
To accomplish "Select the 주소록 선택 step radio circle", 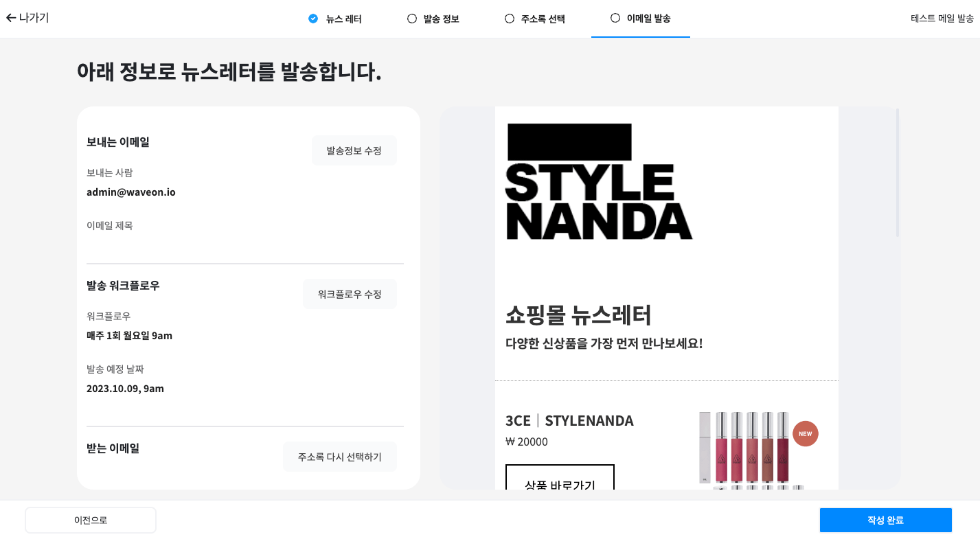I will pos(510,19).
